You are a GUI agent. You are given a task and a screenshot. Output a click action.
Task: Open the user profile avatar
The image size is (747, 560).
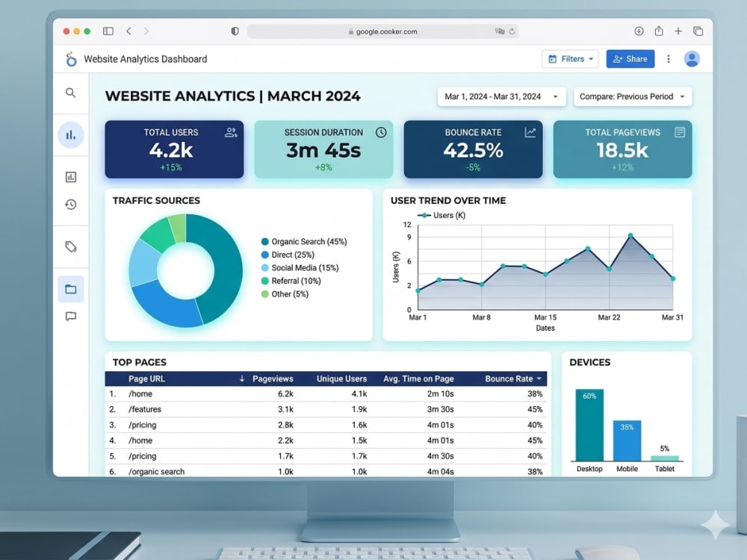pyautogui.click(x=692, y=58)
